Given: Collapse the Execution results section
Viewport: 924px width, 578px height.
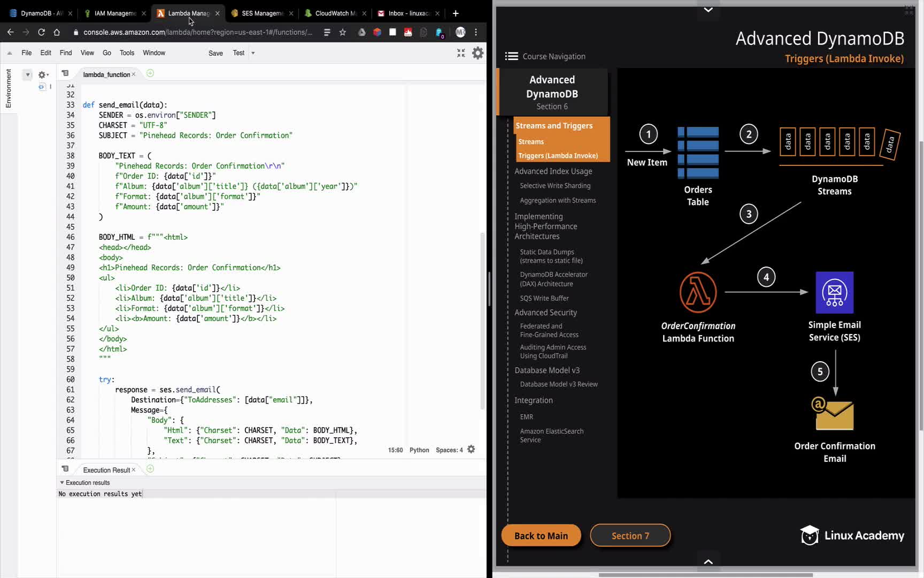Looking at the screenshot, I should (62, 483).
